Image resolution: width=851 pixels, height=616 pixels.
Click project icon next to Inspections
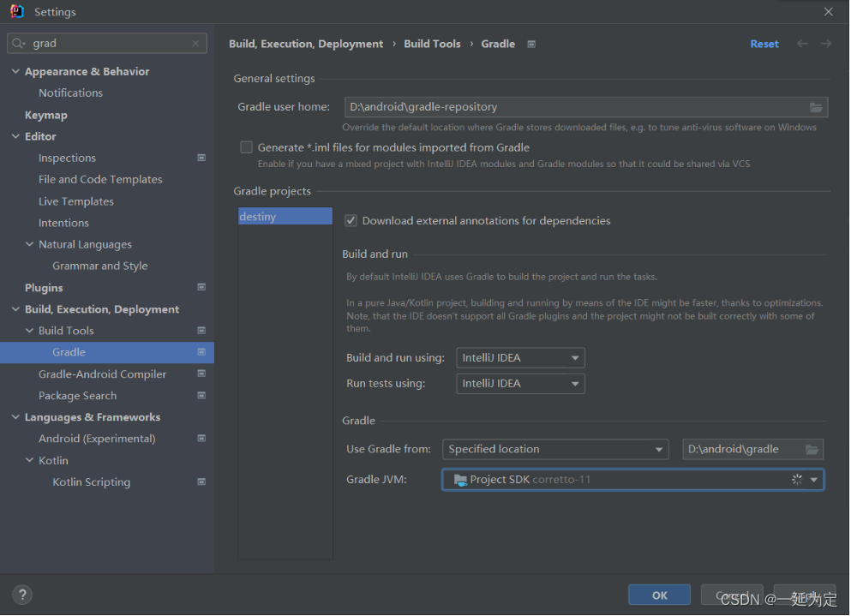click(201, 158)
